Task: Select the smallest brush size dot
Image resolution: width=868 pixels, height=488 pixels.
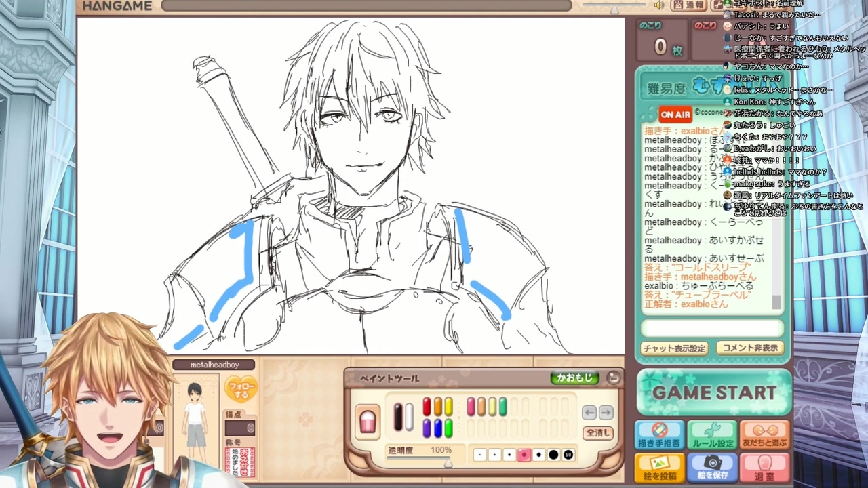Action: coord(480,455)
